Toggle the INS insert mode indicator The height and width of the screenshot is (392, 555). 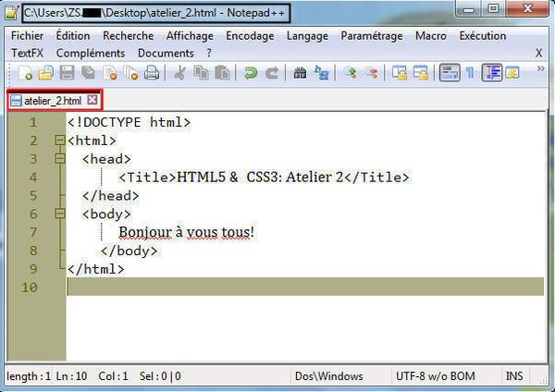click(x=514, y=376)
